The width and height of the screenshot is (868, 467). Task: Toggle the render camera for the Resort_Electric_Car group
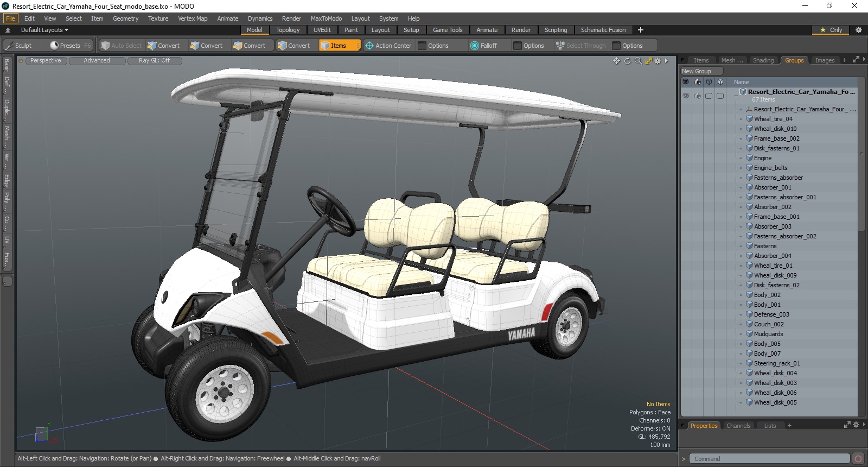(x=697, y=96)
